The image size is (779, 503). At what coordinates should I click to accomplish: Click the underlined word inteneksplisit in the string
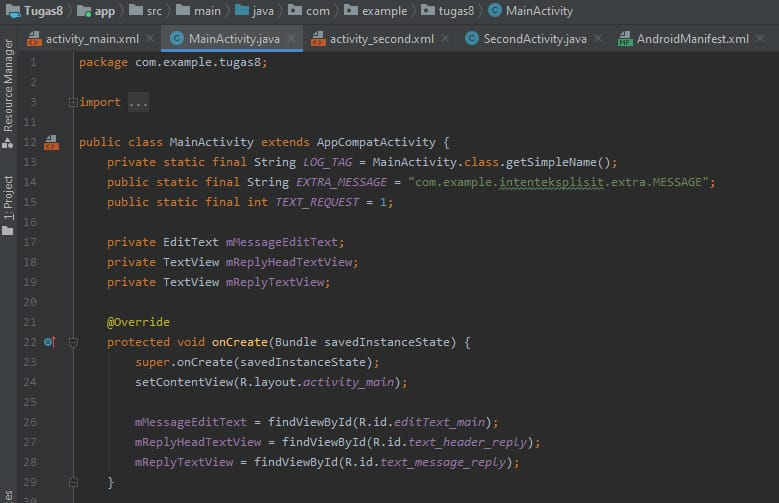[551, 182]
